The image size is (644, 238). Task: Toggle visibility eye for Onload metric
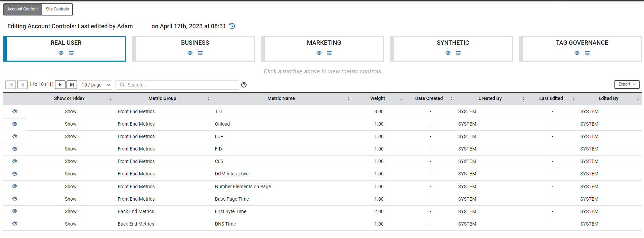tap(15, 124)
